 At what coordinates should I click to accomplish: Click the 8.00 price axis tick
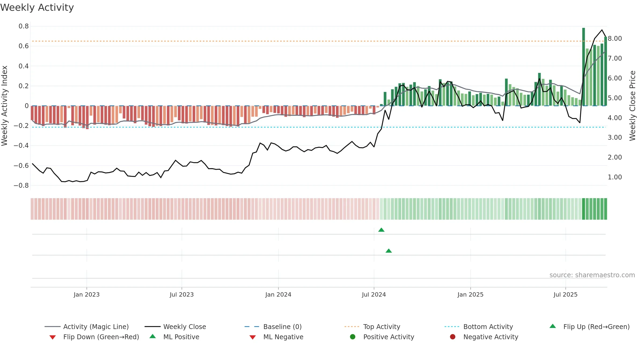point(615,38)
